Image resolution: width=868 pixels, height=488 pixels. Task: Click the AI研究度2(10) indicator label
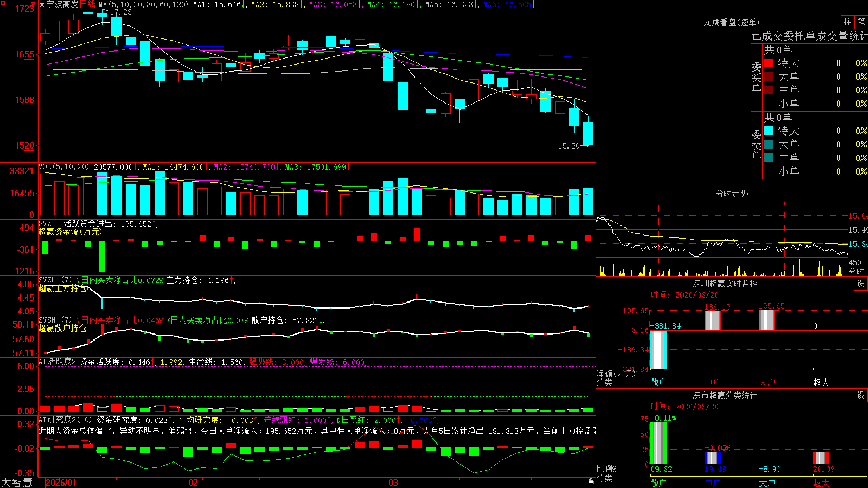pyautogui.click(x=66, y=420)
